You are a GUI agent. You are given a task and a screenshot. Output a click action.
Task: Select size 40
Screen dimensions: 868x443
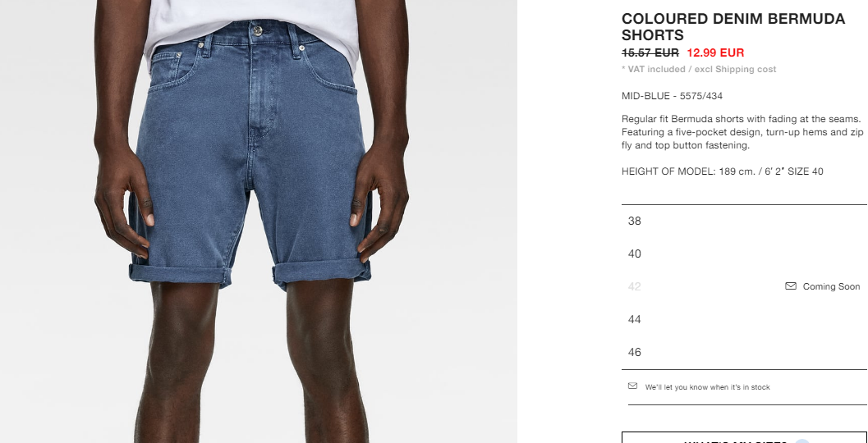point(744,253)
